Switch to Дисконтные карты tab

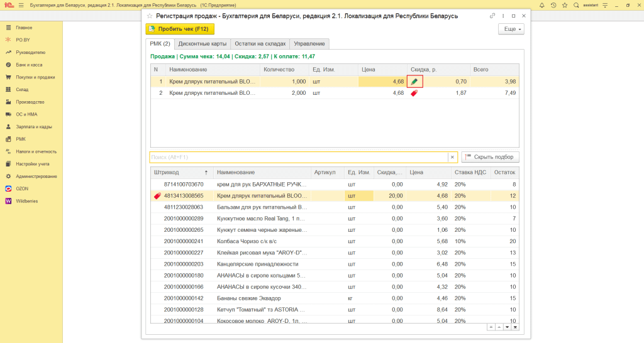[202, 43]
